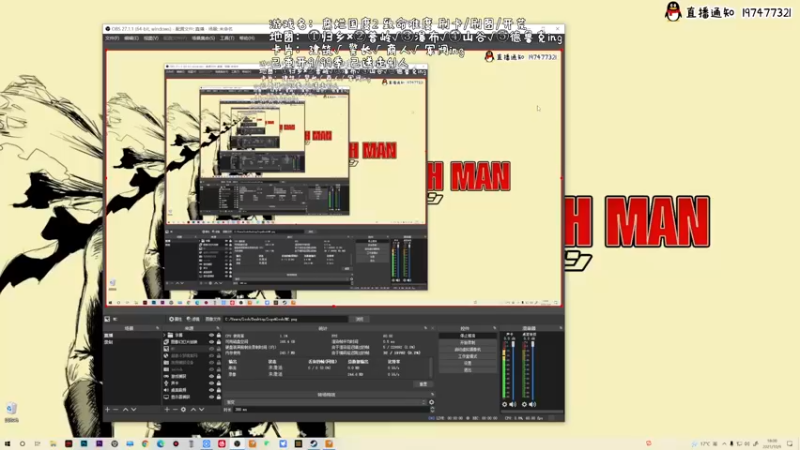800x450 pixels.
Task: Close the Stats dock panel
Action: point(433,328)
